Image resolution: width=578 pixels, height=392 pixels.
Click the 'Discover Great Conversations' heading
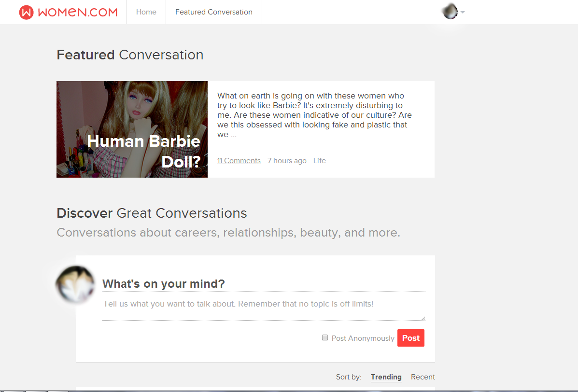click(x=152, y=213)
